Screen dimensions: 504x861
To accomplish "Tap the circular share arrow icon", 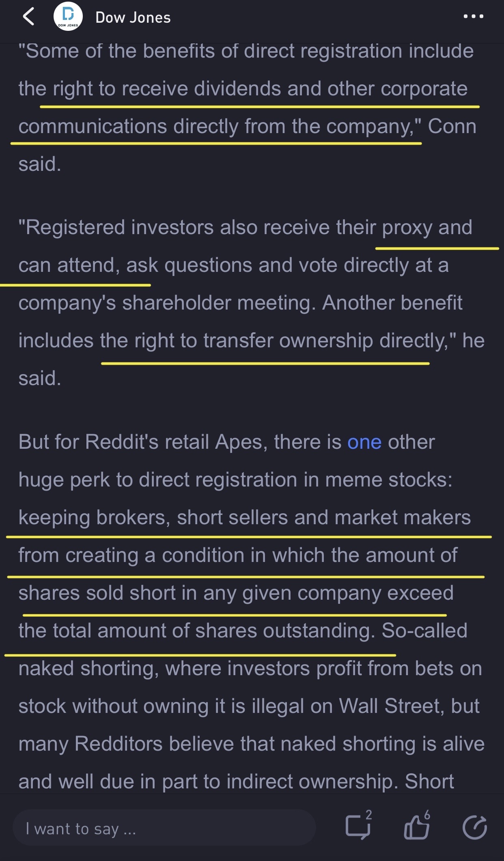I will click(475, 827).
